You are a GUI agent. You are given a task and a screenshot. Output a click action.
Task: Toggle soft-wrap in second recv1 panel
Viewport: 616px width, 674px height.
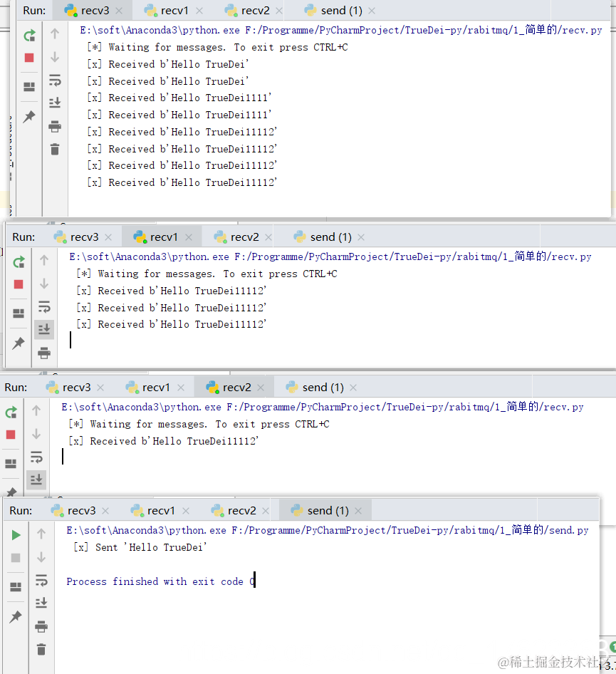[44, 306]
